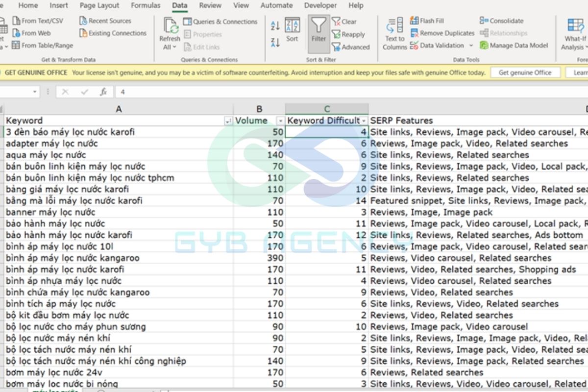The height and width of the screenshot is (392, 588).
Task: Select column A header
Action: tap(119, 109)
